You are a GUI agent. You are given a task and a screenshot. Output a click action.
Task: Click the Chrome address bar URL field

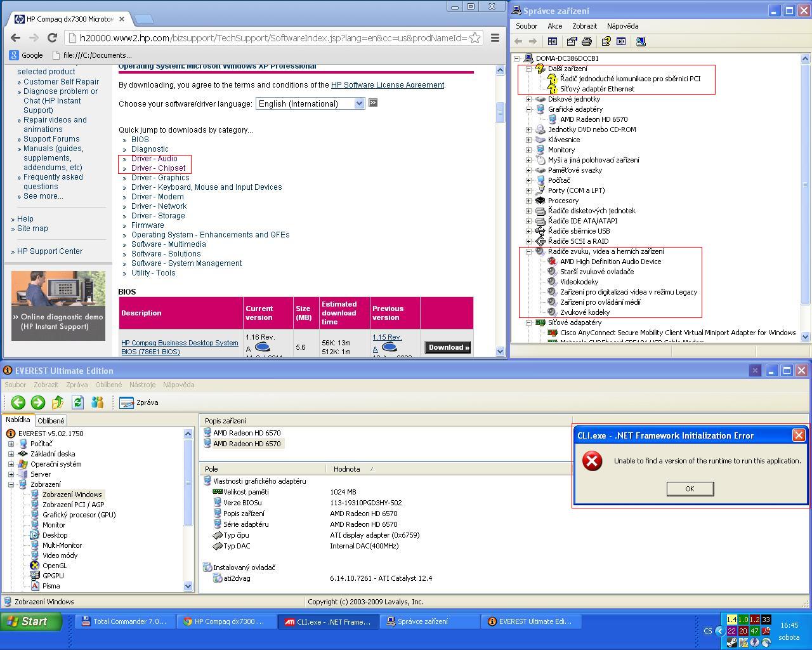click(274, 38)
